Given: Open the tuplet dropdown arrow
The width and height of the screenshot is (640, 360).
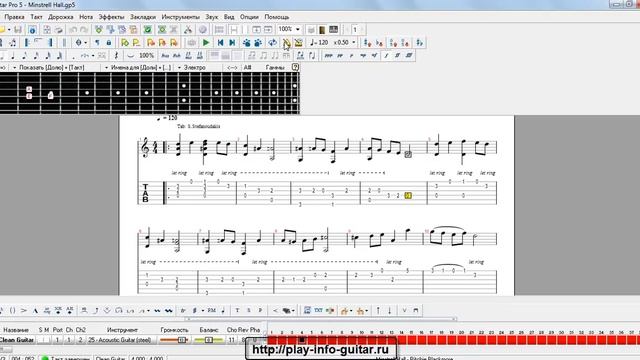Looking at the screenshot, I should click(93, 56).
